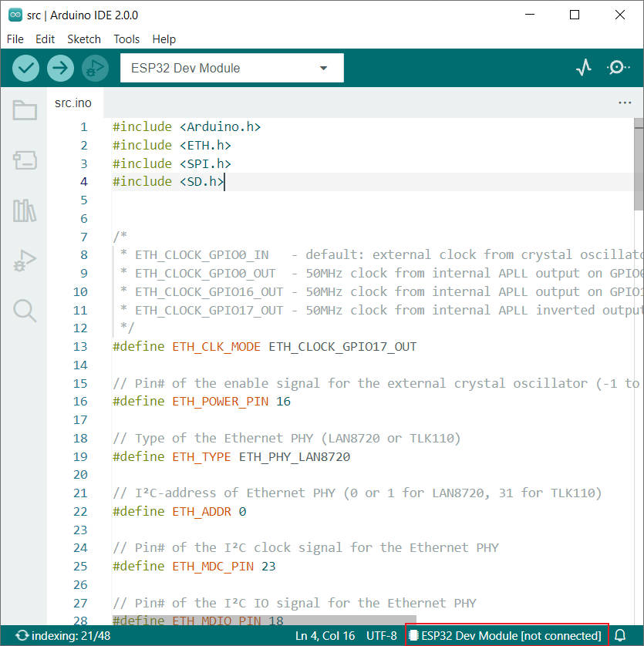Click the ESP32 Dev Module [not connected] status

507,636
